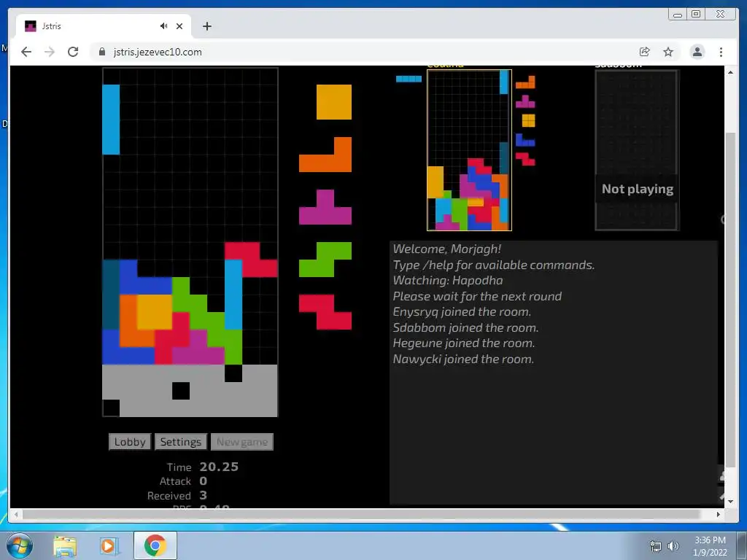The height and width of the screenshot is (560, 747).
Task: Click 'Sdabbom joined the room.'
Action: 465,327
